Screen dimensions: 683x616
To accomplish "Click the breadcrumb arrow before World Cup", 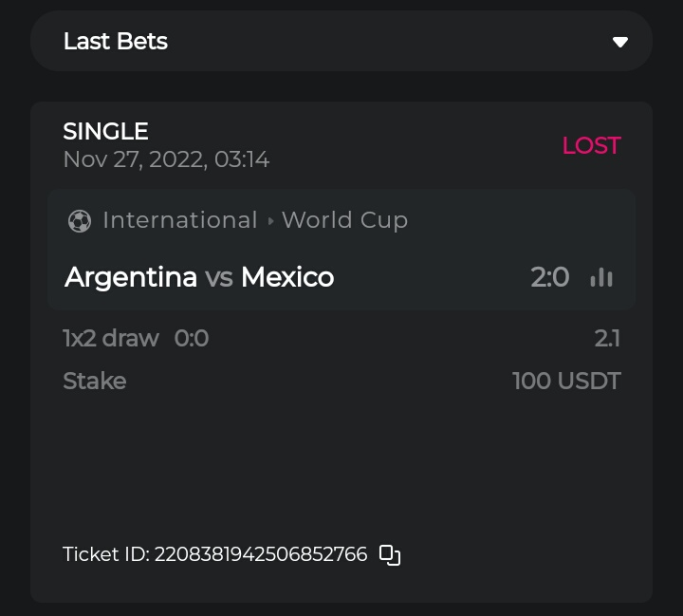I will click(x=270, y=221).
